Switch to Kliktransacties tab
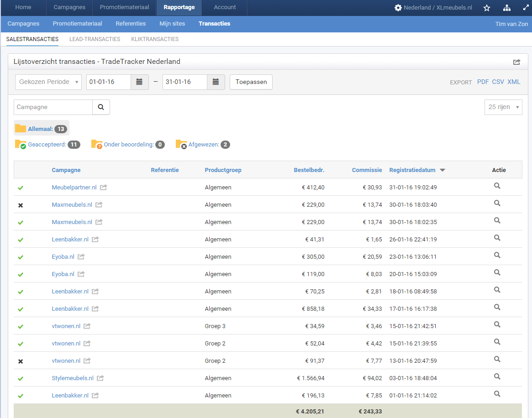Image resolution: width=532 pixels, height=418 pixels. point(155,39)
